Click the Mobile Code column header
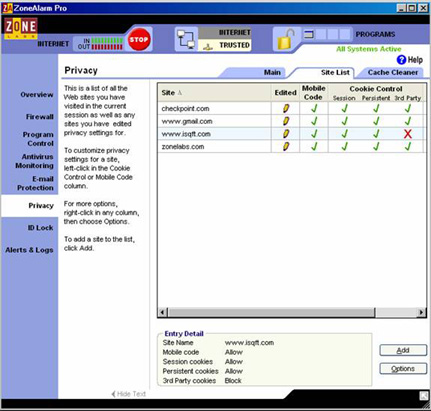The image size is (431, 411). (x=314, y=93)
